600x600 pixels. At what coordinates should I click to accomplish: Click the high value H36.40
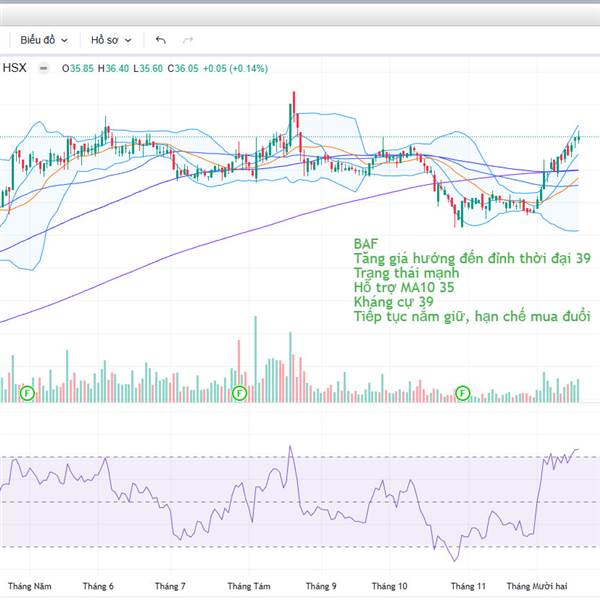(113, 68)
